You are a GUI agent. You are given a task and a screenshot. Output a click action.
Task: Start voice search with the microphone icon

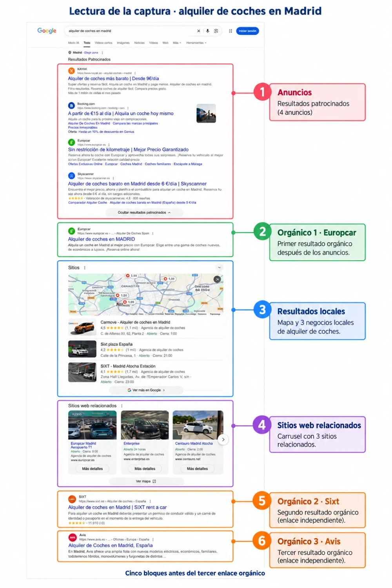pos(207,31)
